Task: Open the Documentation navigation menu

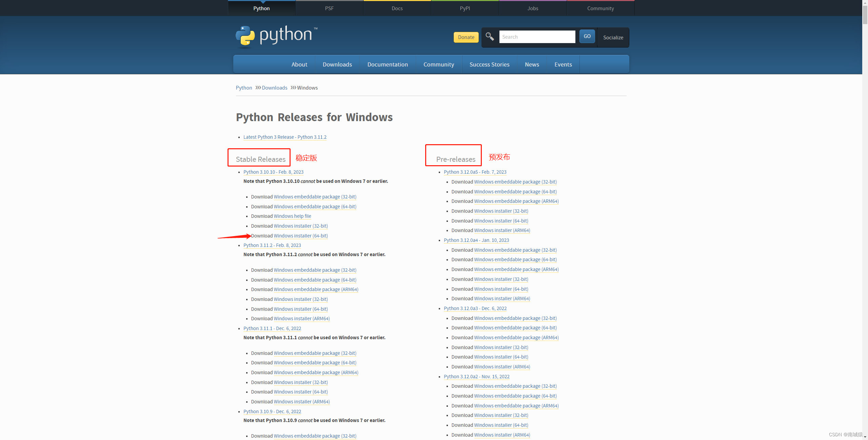Action: tap(388, 64)
